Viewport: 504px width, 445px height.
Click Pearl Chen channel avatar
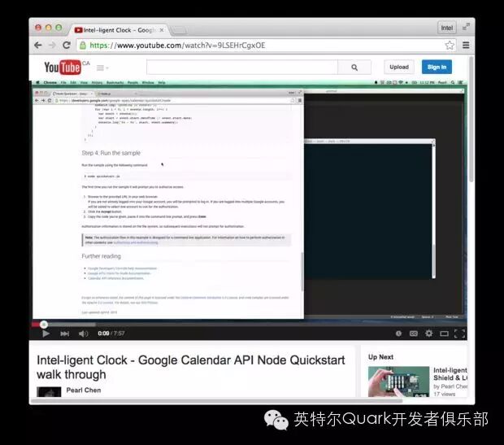49,392
